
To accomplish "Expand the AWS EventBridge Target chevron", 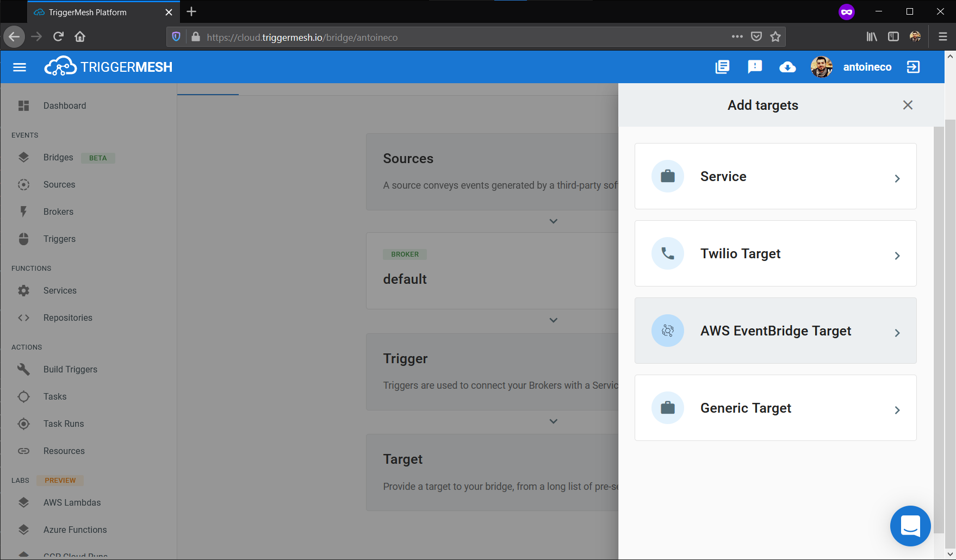I will point(897,333).
